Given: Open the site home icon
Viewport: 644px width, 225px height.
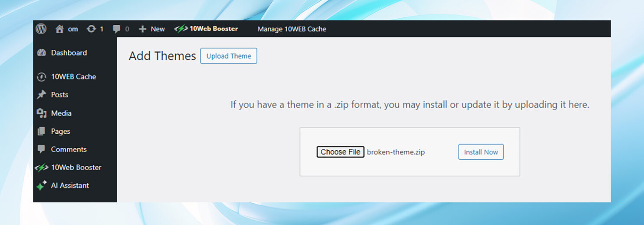Looking at the screenshot, I should pyautogui.click(x=59, y=29).
